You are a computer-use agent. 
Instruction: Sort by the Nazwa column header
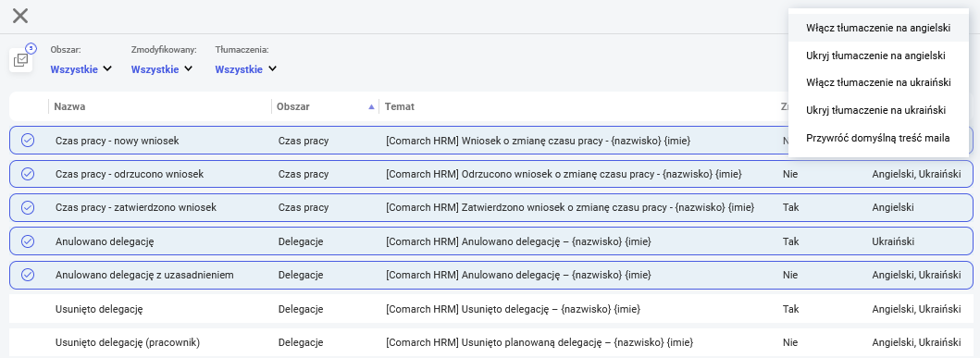69,106
